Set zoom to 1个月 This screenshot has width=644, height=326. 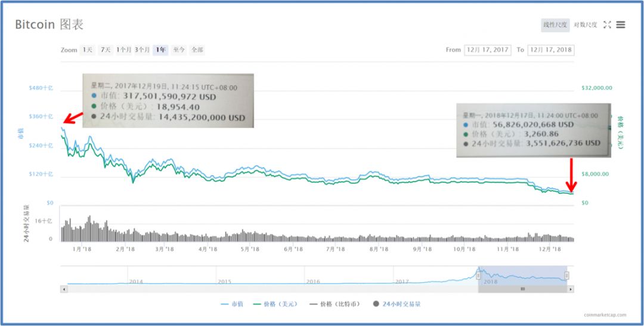(123, 50)
